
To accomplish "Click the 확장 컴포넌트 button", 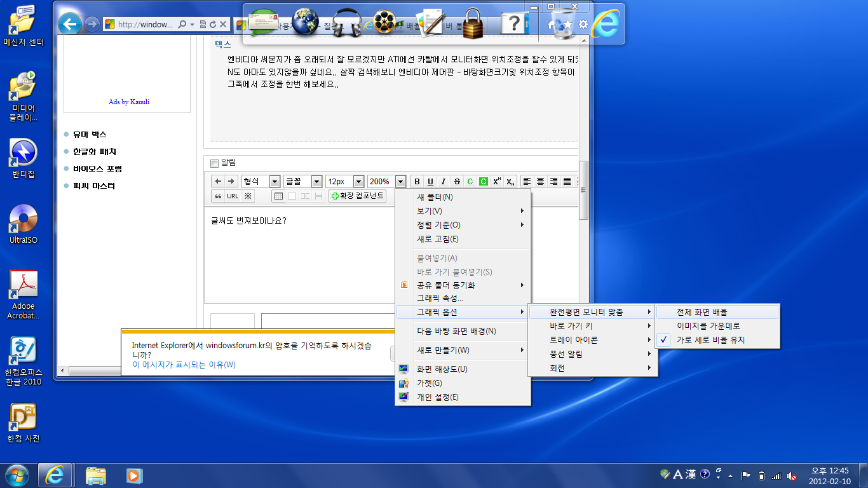I will tap(357, 196).
